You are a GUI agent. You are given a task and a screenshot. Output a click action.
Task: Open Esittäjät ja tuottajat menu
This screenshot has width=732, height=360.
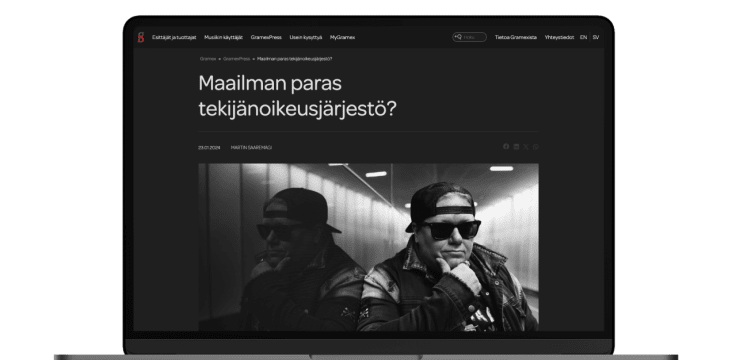click(x=174, y=37)
